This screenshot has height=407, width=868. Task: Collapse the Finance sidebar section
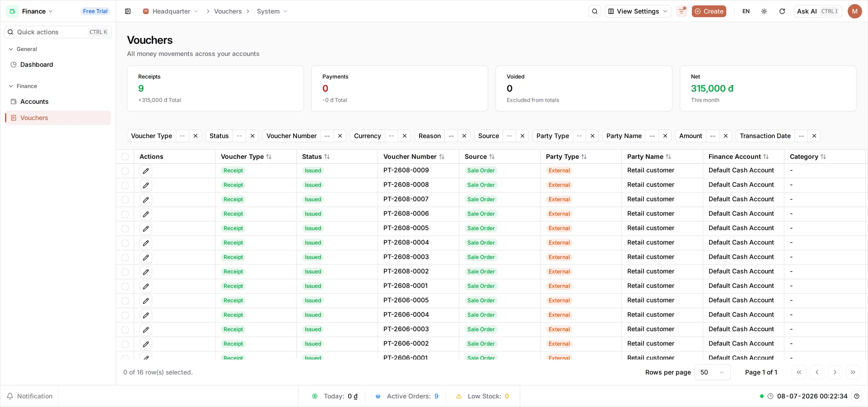pyautogui.click(x=23, y=86)
